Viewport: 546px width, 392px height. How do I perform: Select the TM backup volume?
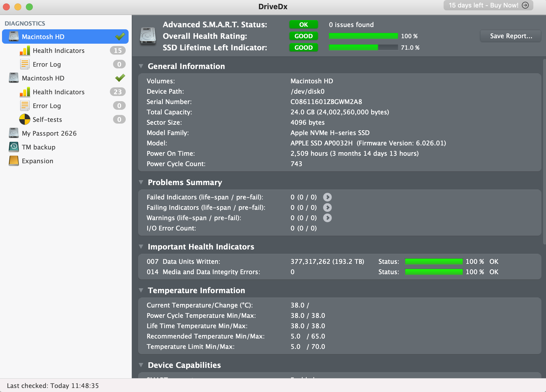point(65,147)
